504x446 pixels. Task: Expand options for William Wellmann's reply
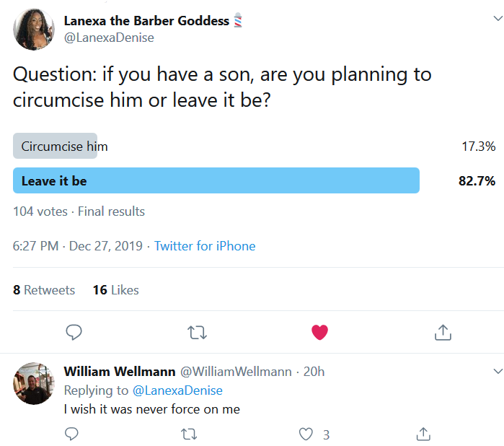click(497, 371)
